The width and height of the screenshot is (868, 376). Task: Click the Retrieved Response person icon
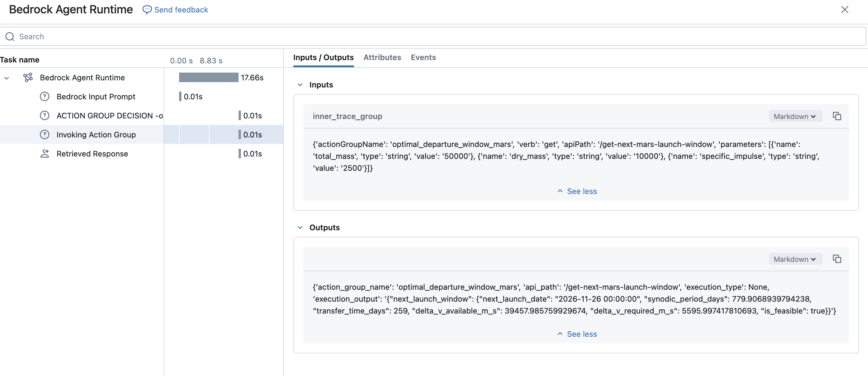(45, 153)
